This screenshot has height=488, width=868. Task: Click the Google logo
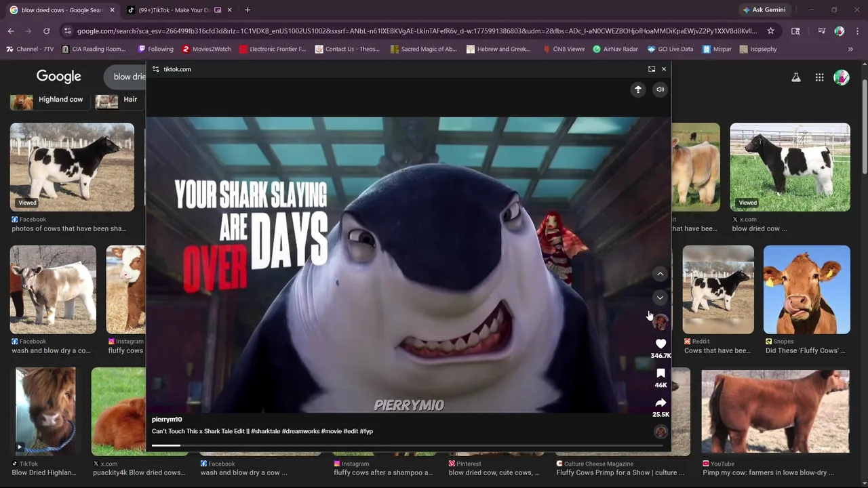(59, 77)
